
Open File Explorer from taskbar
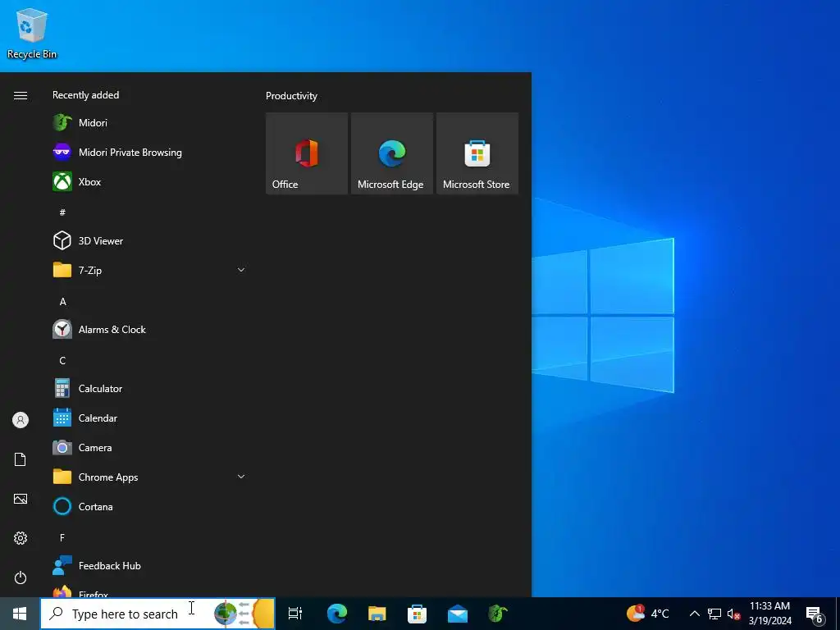pyautogui.click(x=377, y=614)
